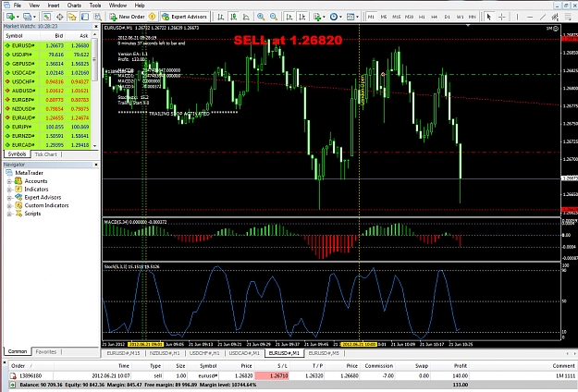Open the New Chart dropdown arrow
578x392 pixels.
point(18,17)
